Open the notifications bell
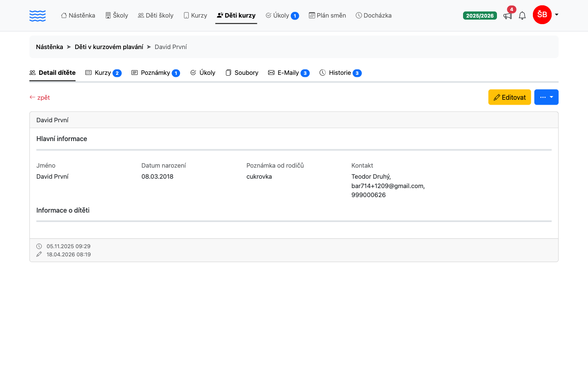 [x=522, y=16]
